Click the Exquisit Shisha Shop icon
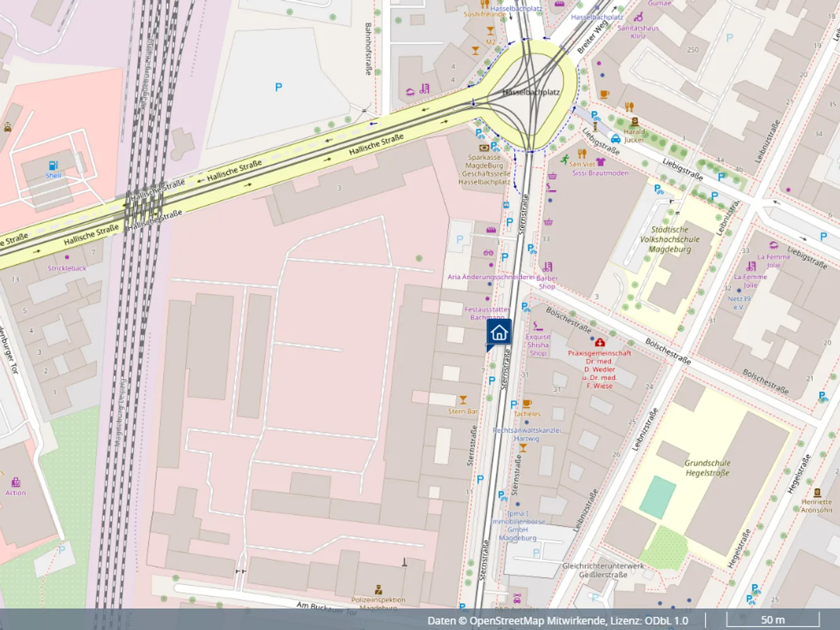This screenshot has width=840, height=630. (538, 326)
